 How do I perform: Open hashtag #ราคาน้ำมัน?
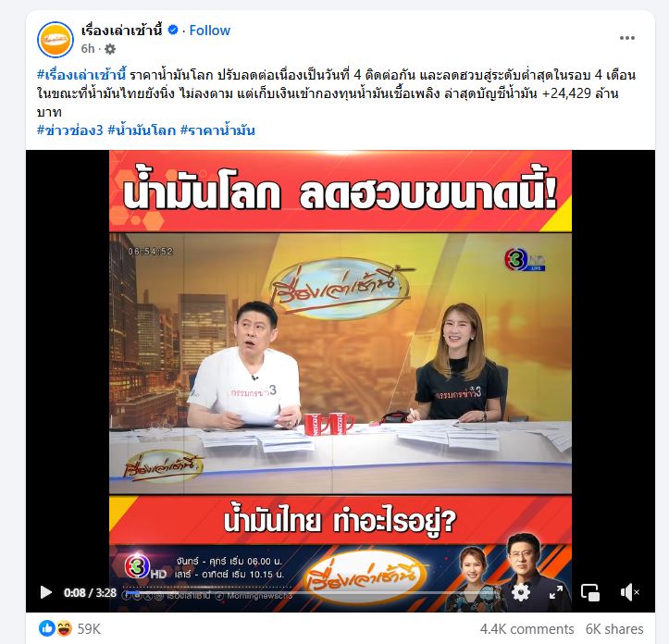[x=217, y=130]
